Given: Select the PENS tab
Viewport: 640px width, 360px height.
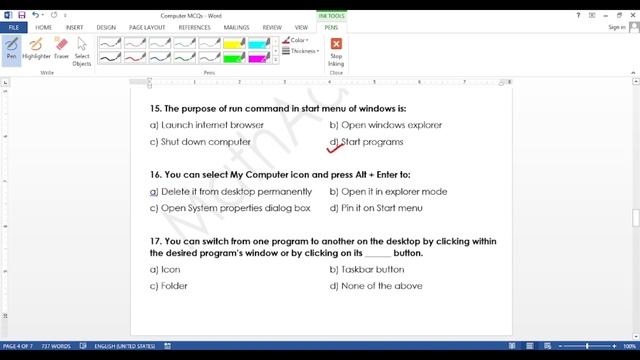Looking at the screenshot, I should 331,27.
